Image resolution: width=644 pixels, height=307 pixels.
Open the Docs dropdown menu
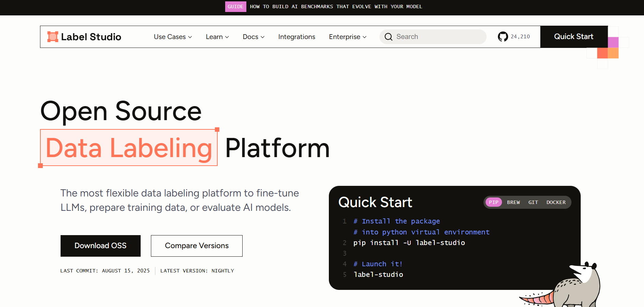pos(254,37)
